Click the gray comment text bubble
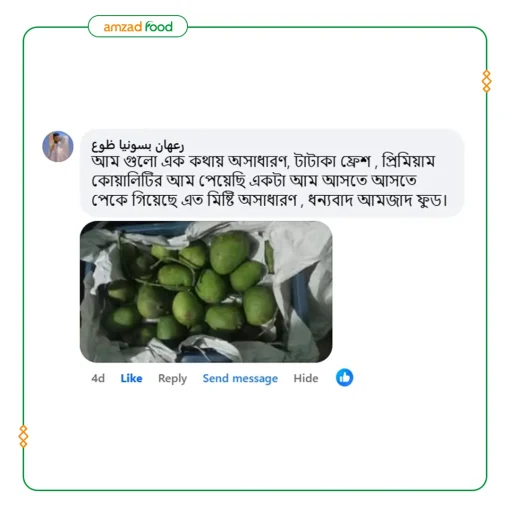This screenshot has width=510, height=510. coord(272,173)
